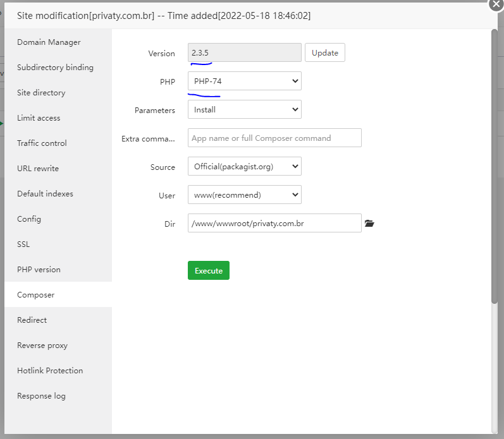Image resolution: width=504 pixels, height=439 pixels.
Task: Open the Domain Manager tab
Action: [x=49, y=42]
